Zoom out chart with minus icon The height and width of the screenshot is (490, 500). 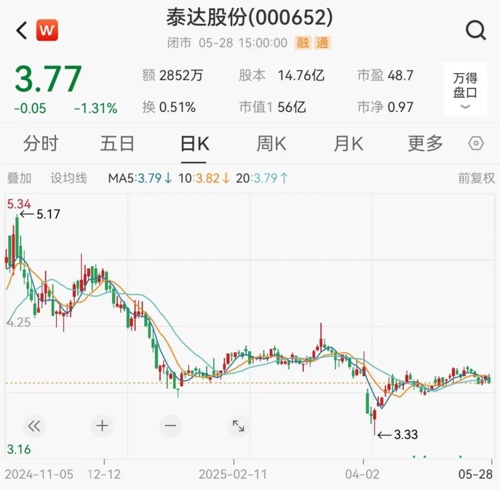click(170, 426)
